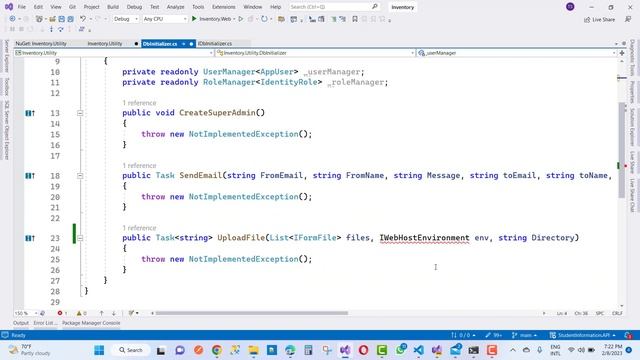Open the _userManager member dropdown
This screenshot has width=640, height=360.
(x=516, y=53)
